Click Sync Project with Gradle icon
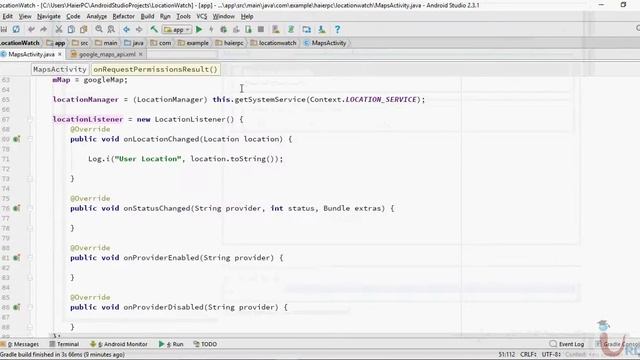 [x=291, y=29]
